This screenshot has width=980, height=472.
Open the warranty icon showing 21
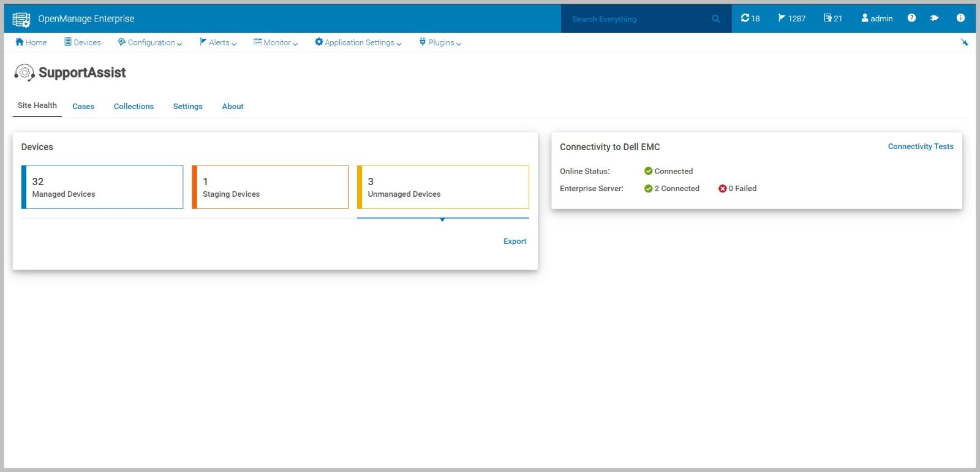[832, 18]
